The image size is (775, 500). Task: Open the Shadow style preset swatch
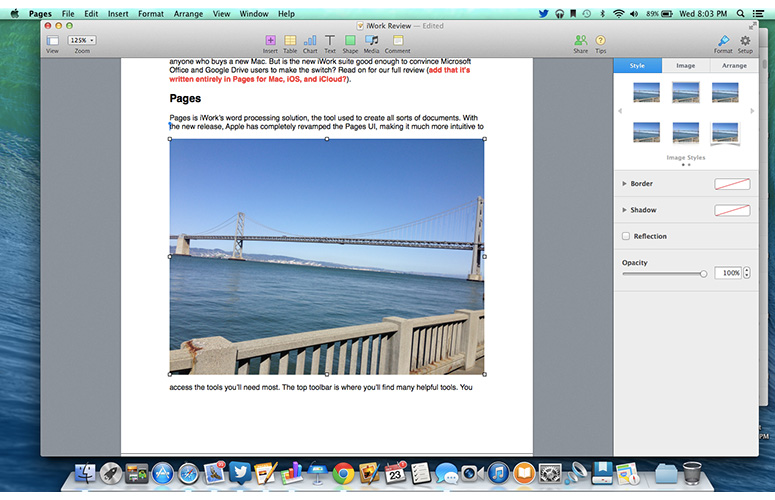tap(732, 210)
